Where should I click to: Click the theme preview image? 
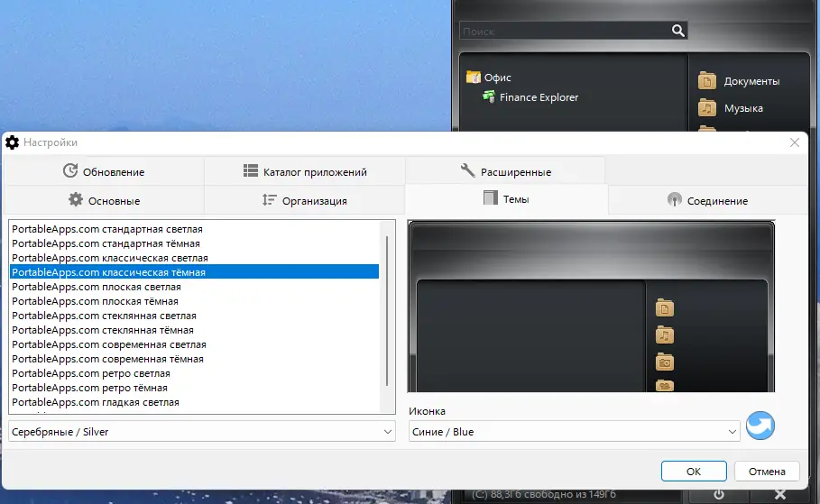pos(591,307)
